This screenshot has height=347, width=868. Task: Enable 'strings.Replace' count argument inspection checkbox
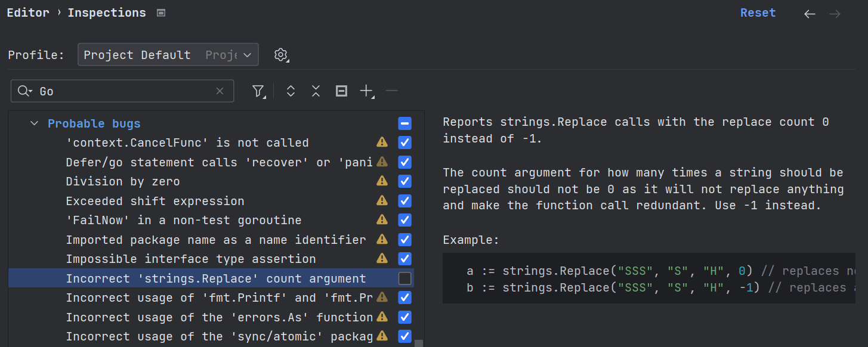[404, 278]
